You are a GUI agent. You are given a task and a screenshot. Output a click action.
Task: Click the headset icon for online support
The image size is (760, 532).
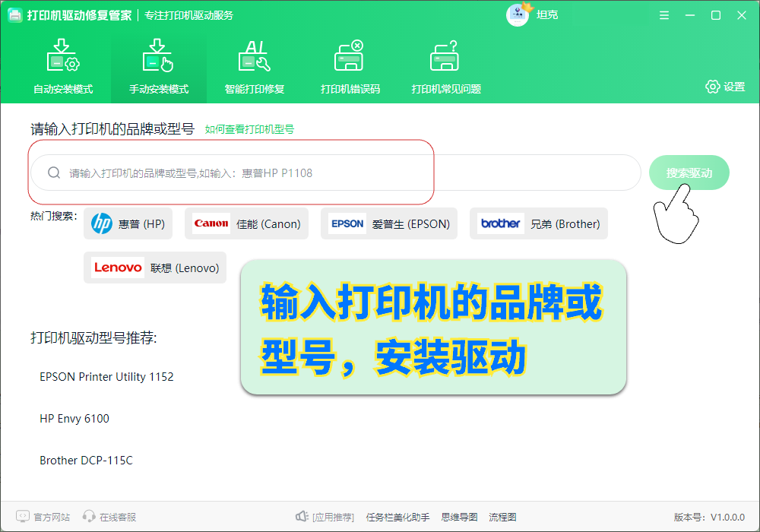[89, 517]
